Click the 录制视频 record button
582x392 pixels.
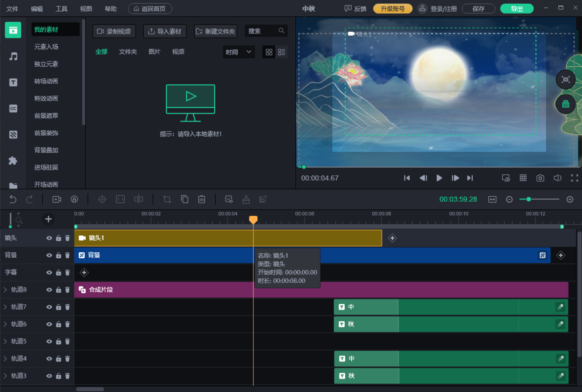click(114, 31)
